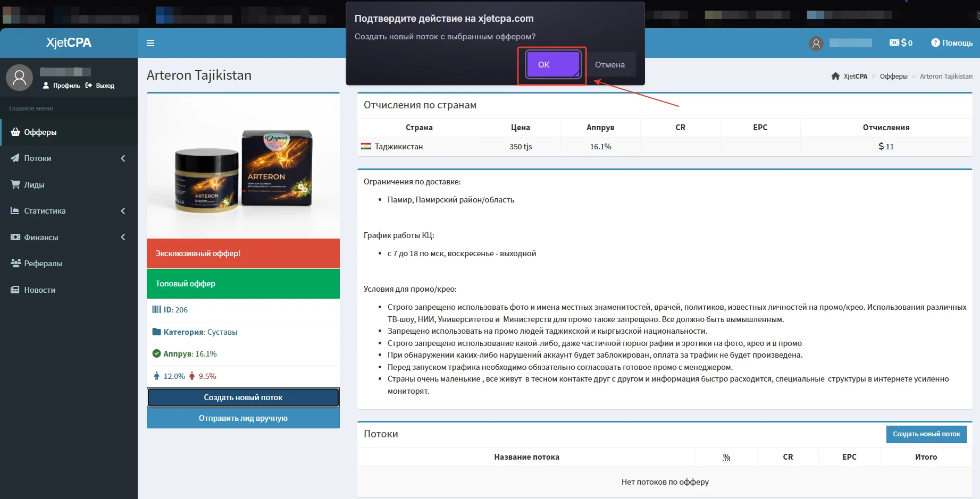
Task: Click the Цена column header
Action: pyautogui.click(x=521, y=128)
